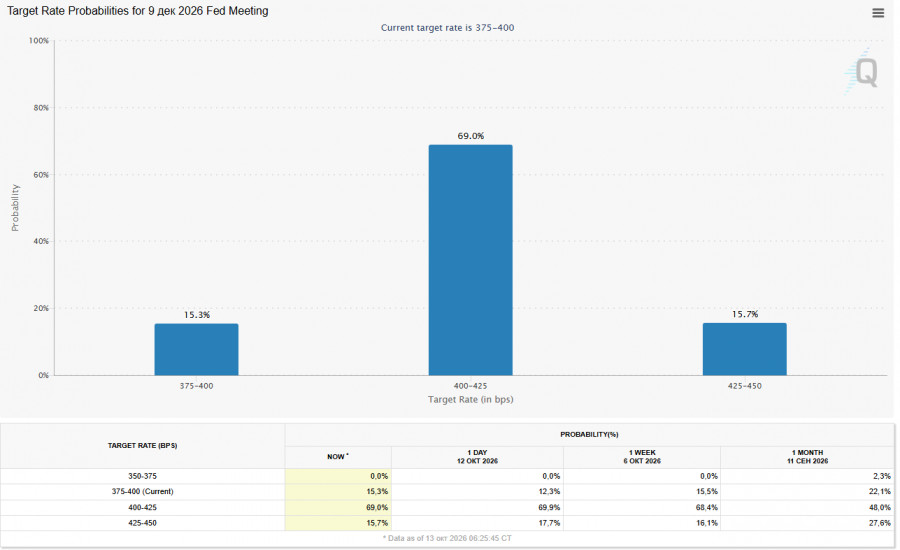
Task: Click the TARGET RATE (BPS) header cell
Action: tap(142, 446)
